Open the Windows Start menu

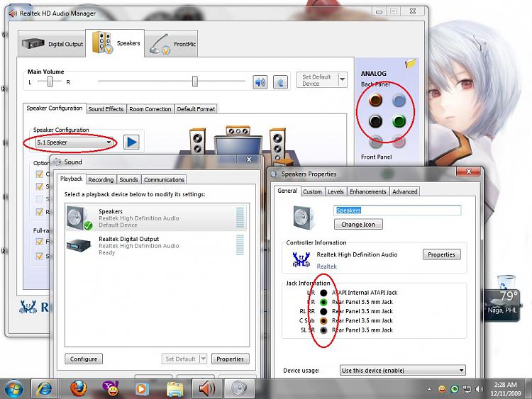13,389
